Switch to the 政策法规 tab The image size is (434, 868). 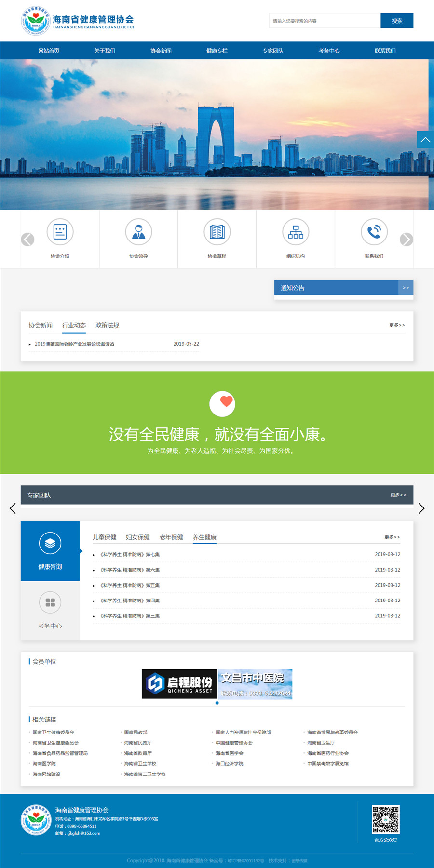[x=107, y=325]
